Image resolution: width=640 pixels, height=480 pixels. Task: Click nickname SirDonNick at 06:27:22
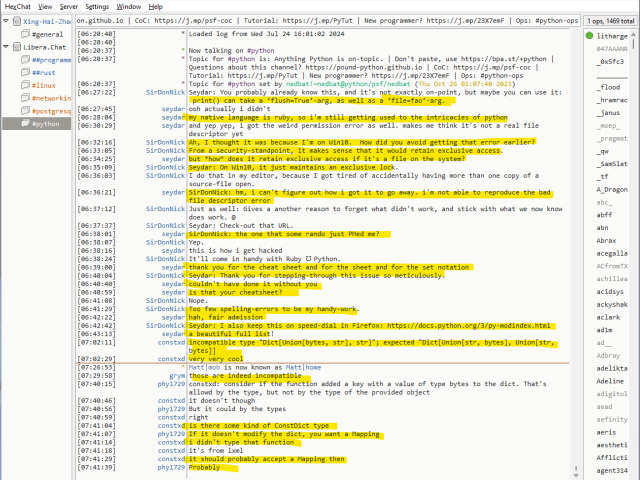point(165,92)
